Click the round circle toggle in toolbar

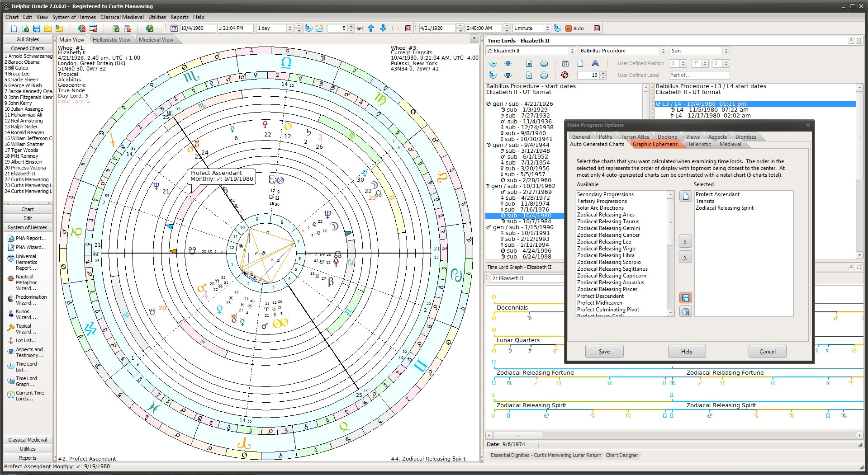(x=395, y=28)
